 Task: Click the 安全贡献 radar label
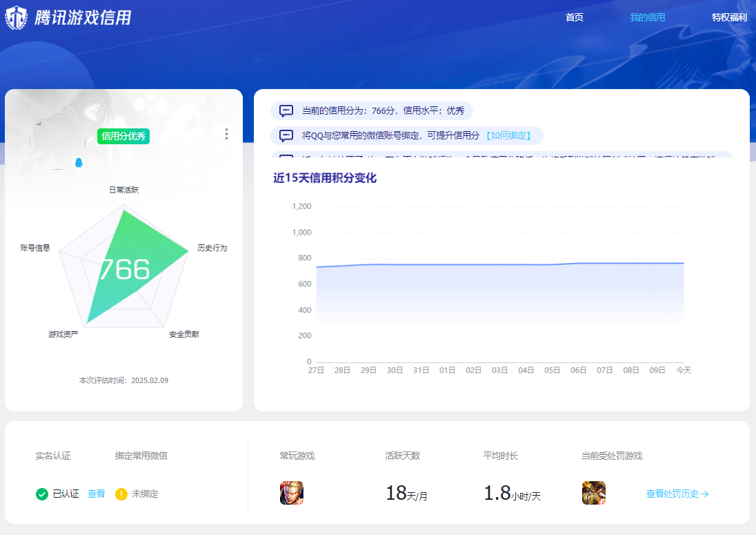(x=184, y=334)
